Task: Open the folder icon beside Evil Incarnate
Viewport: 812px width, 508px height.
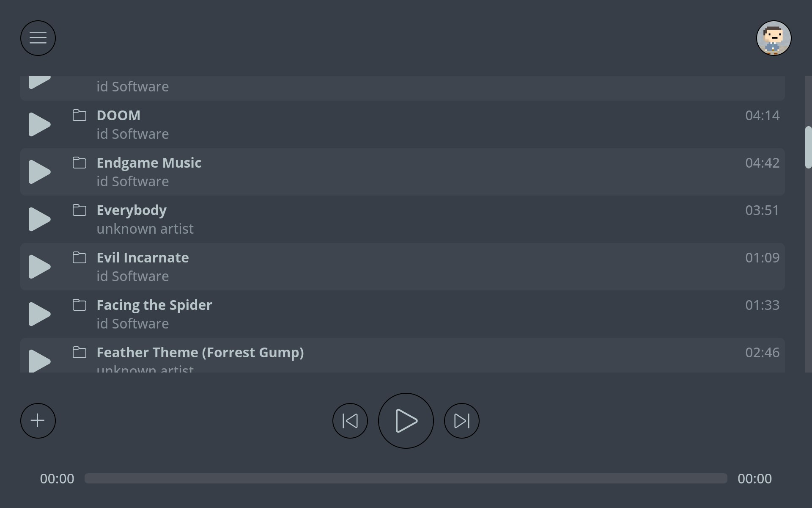Action: tap(80, 257)
